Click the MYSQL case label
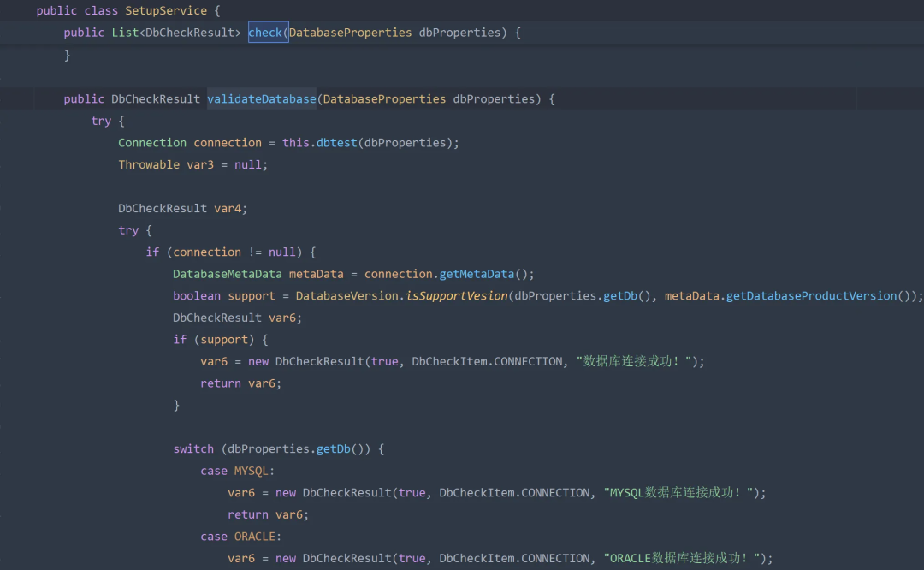The width and height of the screenshot is (924, 570). tap(251, 471)
